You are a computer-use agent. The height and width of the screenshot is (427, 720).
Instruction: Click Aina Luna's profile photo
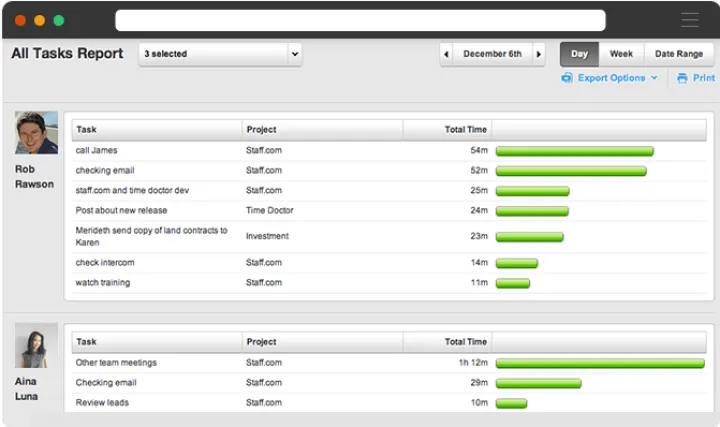click(x=36, y=345)
